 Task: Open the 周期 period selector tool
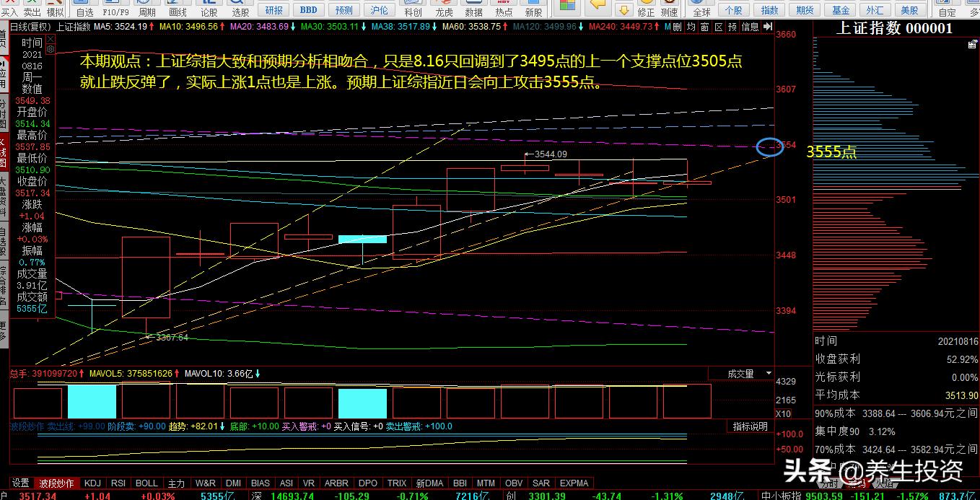146,9
